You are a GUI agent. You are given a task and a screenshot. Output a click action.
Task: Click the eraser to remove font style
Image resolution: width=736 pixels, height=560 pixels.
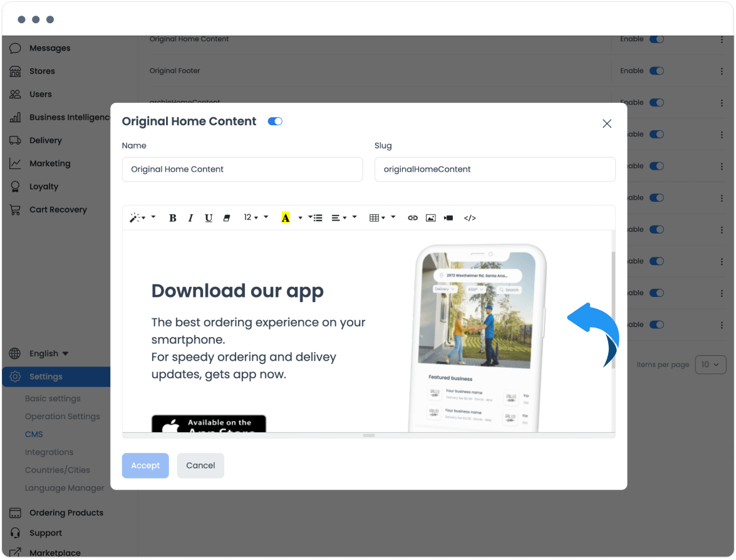click(227, 218)
